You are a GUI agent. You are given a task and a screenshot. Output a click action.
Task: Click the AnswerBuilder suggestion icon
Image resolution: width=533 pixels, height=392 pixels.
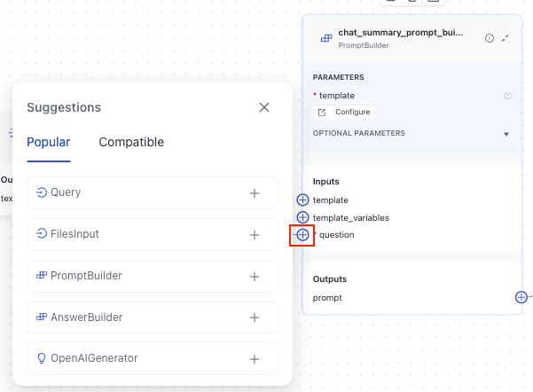42,317
